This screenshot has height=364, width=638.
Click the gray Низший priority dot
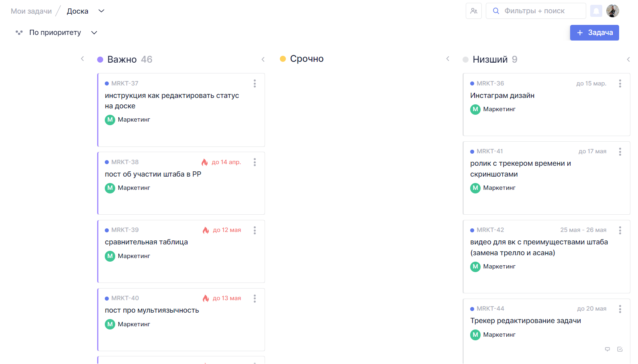click(465, 59)
